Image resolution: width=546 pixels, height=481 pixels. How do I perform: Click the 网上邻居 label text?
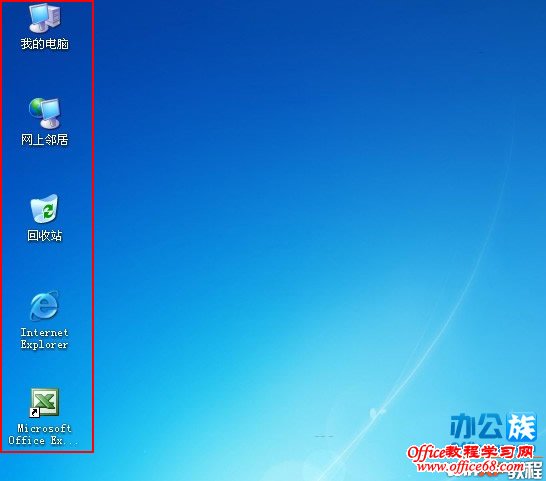45,140
